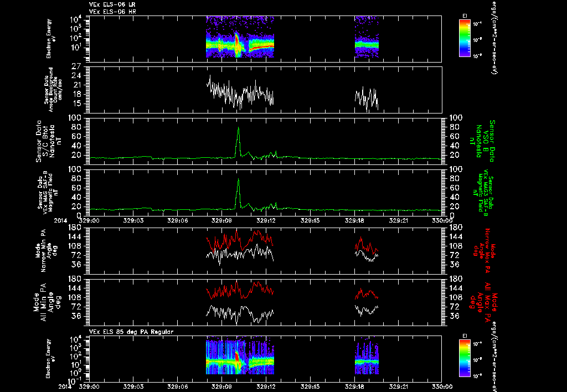The width and height of the screenshot is (567, 392).
Task: Select the 'Anode Background Count Rate' axis label
Action: (x=53, y=89)
